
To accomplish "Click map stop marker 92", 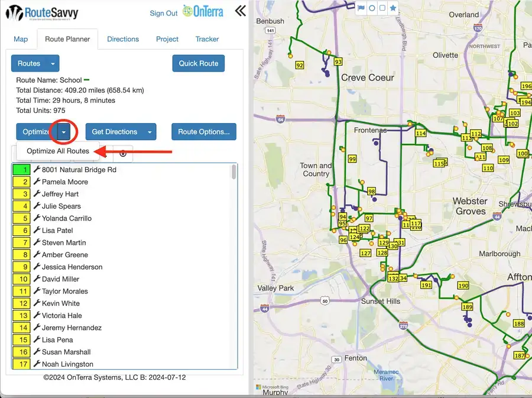I will pos(299,65).
